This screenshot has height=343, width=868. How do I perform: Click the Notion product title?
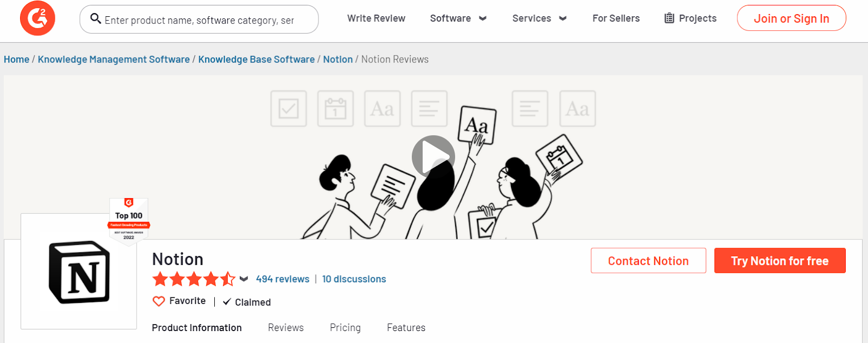(x=178, y=259)
